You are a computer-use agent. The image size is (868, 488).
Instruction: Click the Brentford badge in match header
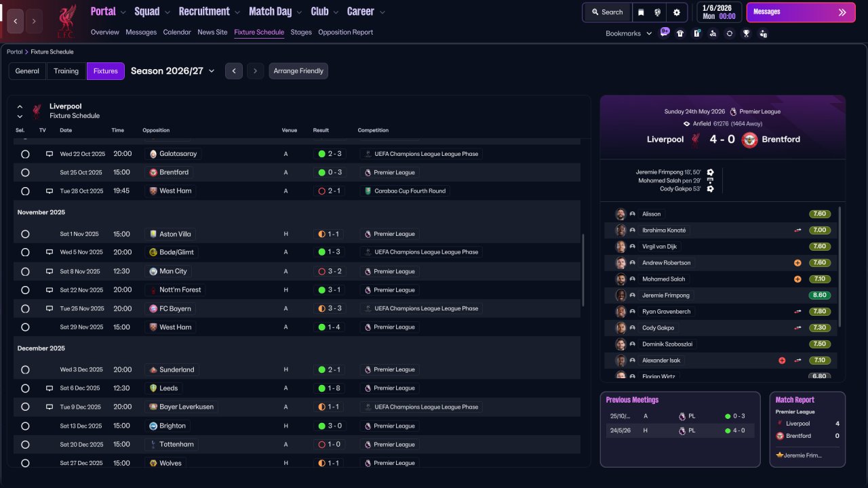click(x=749, y=140)
